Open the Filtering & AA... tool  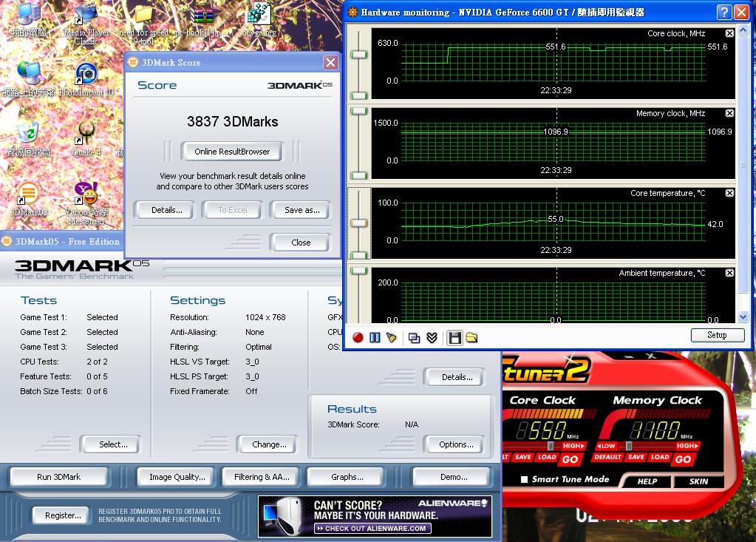(x=262, y=477)
